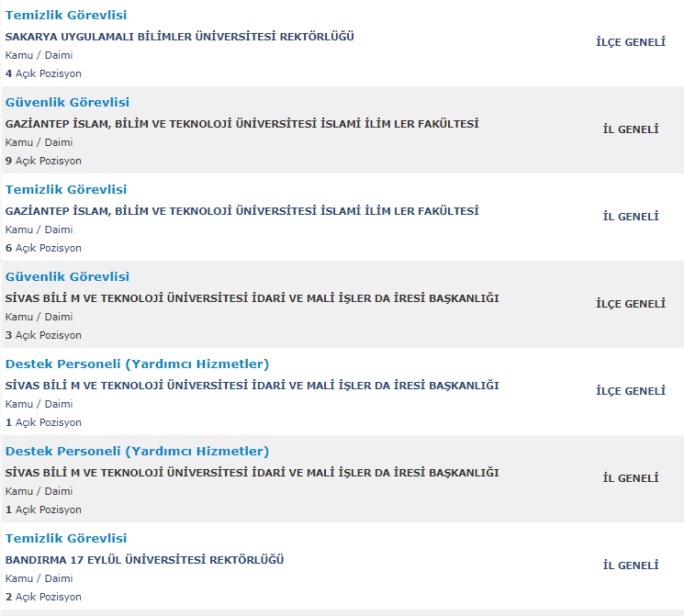Open Temizlik Görevlisi listing for Sakarya university
This screenshot has height=616, width=684.
(x=66, y=16)
